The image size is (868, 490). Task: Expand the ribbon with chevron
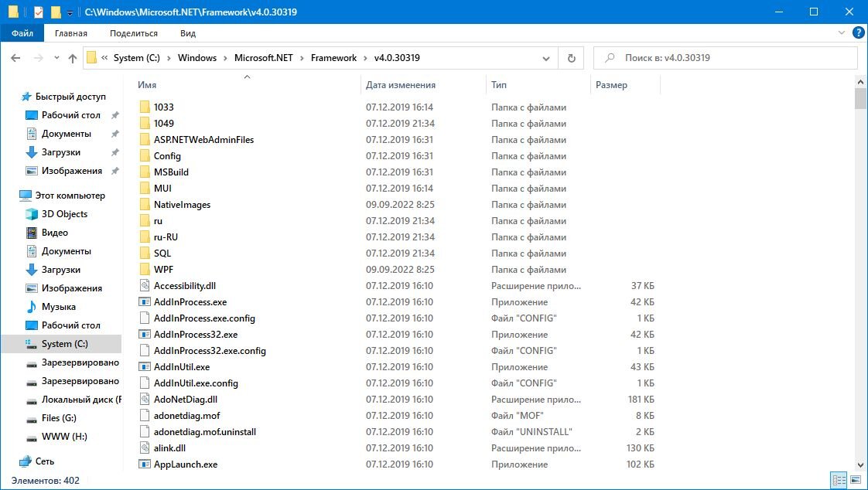[842, 33]
